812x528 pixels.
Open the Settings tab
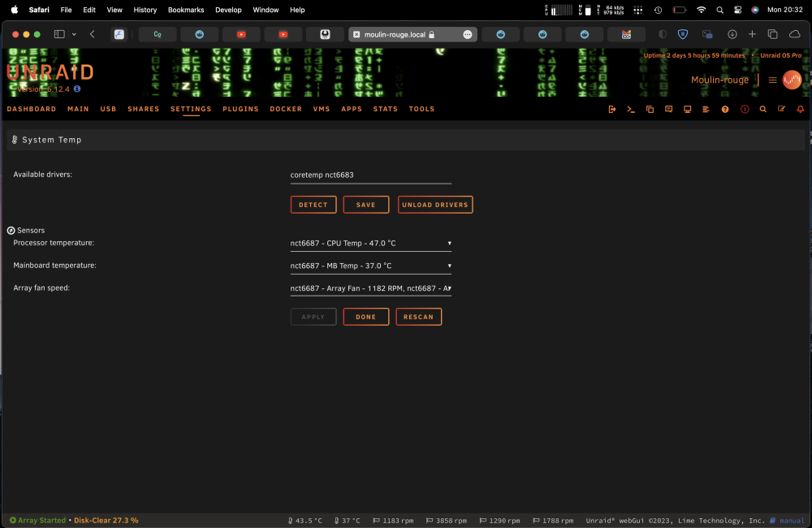pyautogui.click(x=191, y=109)
